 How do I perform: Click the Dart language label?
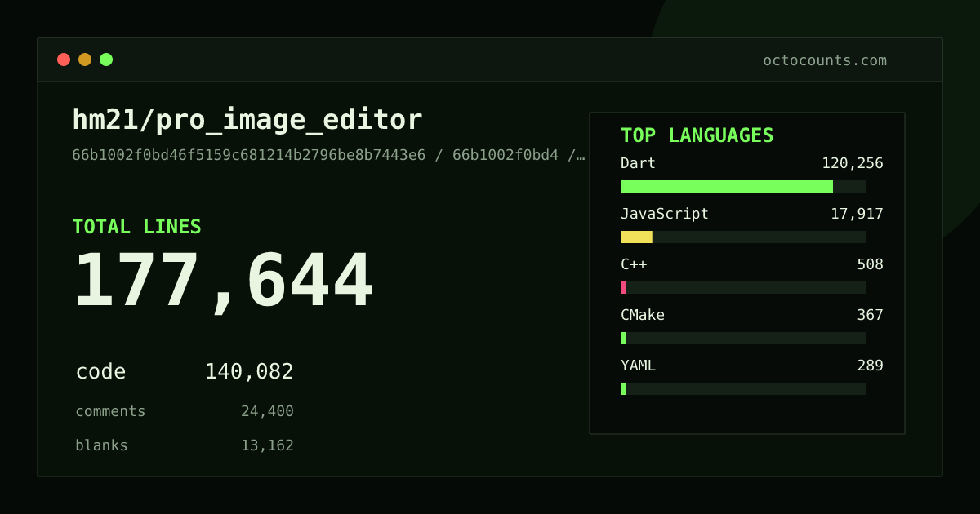tap(638, 163)
